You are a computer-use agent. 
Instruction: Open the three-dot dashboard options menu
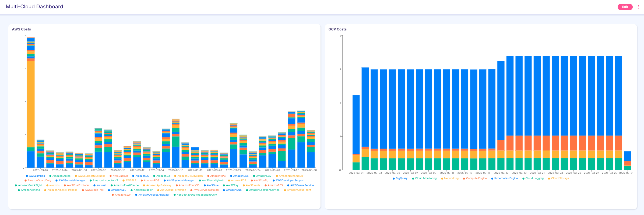tap(639, 7)
